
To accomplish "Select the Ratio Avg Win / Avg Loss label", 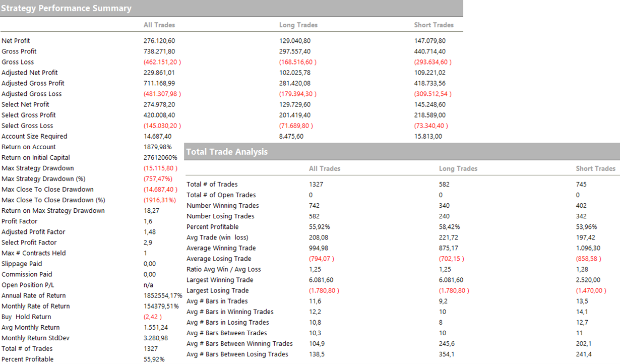I will click(224, 269).
